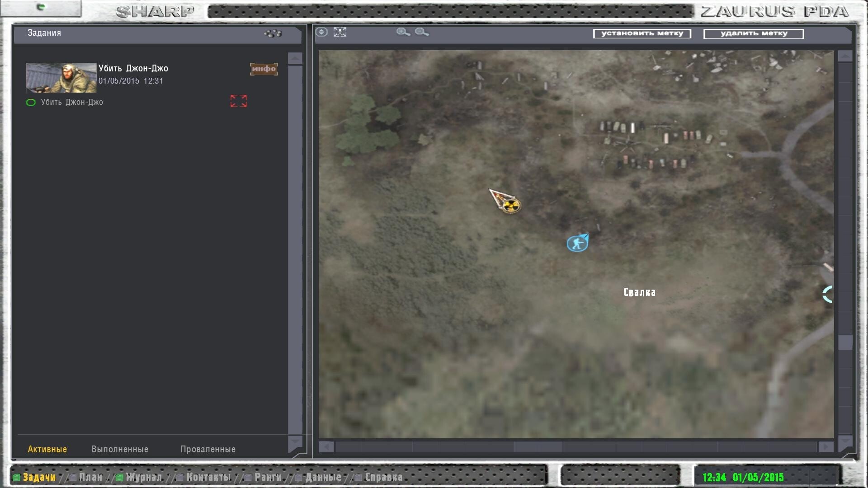Click the map zoom out magnifier
Screen dimensions: 868x488
pos(421,32)
